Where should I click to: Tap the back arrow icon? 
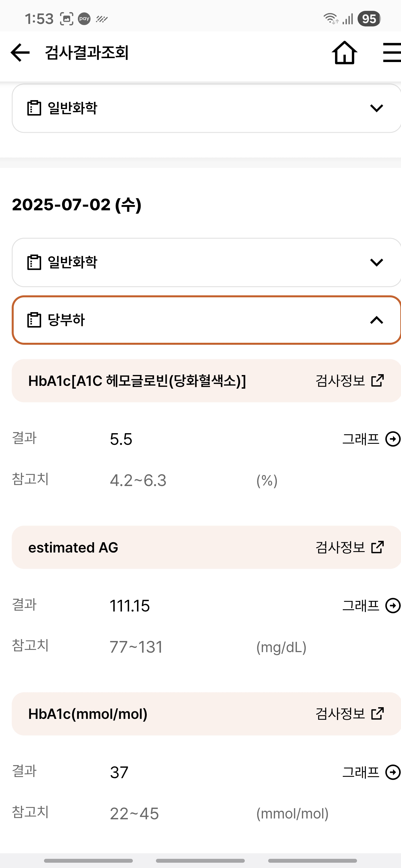[20, 53]
